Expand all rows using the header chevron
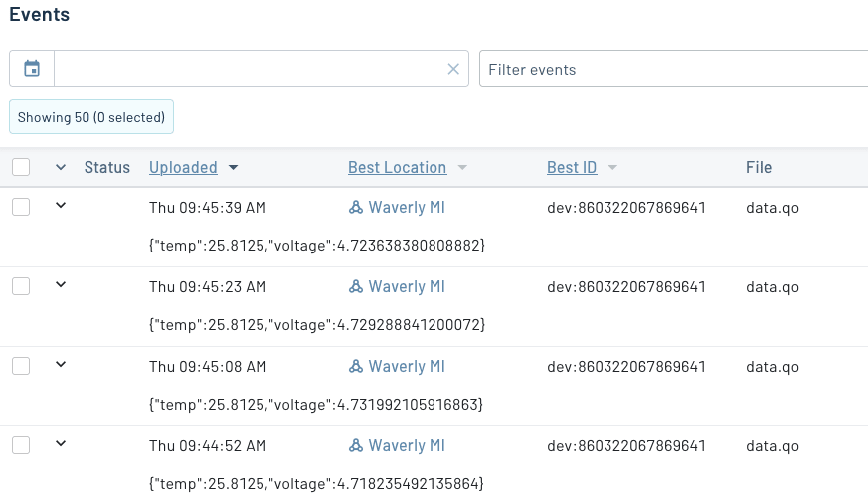This screenshot has width=868, height=503. pyautogui.click(x=61, y=167)
